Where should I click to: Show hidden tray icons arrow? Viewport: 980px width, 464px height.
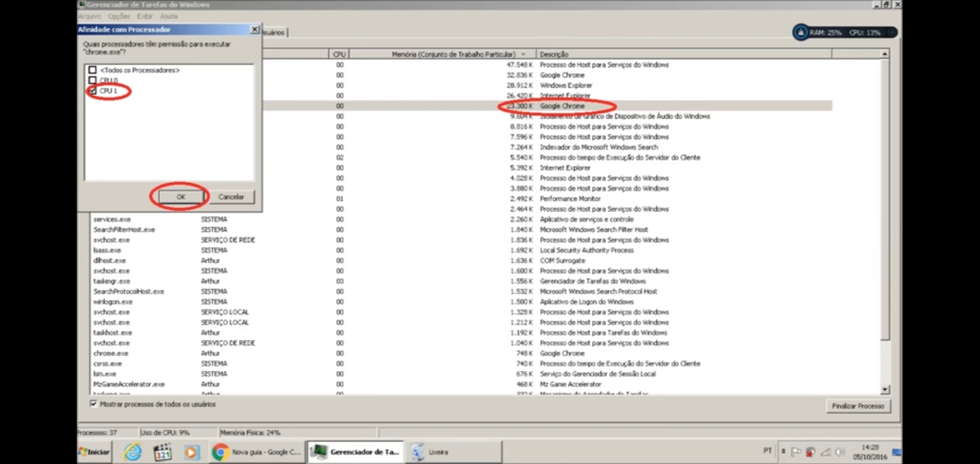pyautogui.click(x=783, y=452)
